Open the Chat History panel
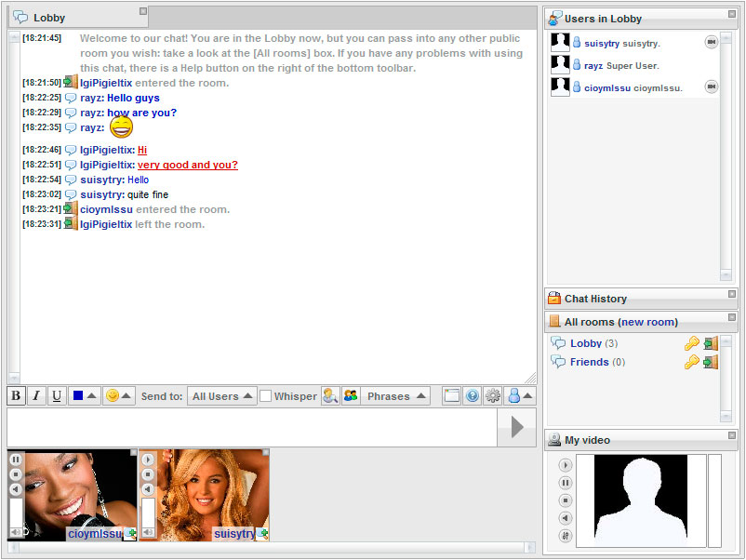Viewport: 746px width, 560px height. point(595,299)
